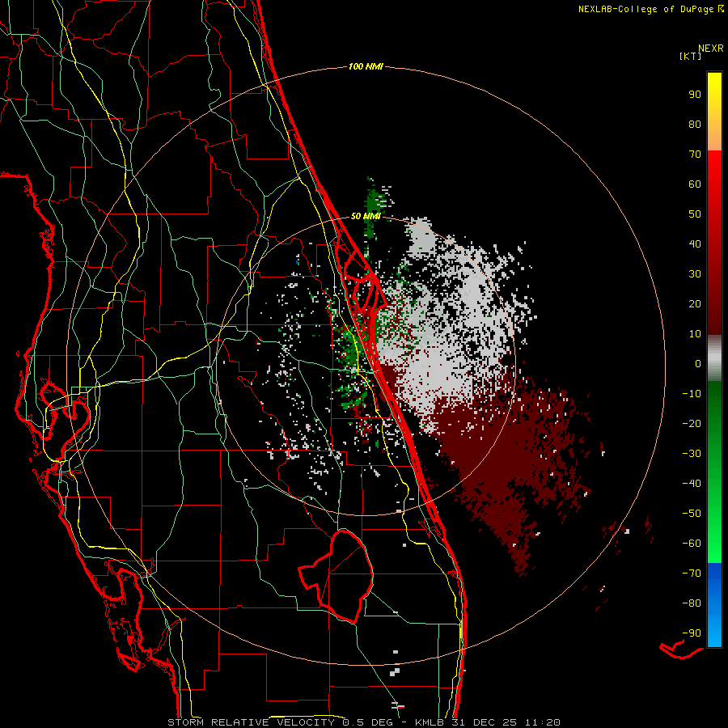
Task: Select the 50 NMI range ring label
Action: coord(366,216)
